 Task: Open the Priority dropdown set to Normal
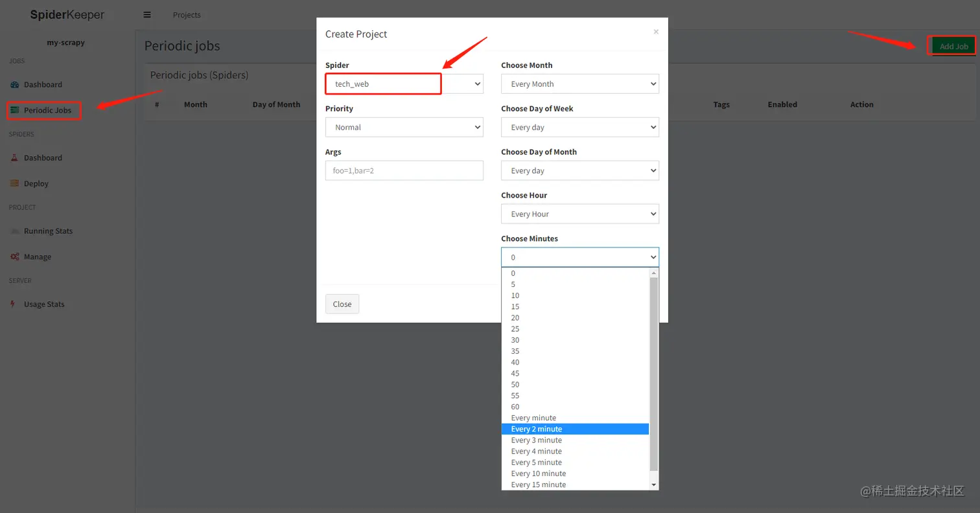tap(404, 127)
